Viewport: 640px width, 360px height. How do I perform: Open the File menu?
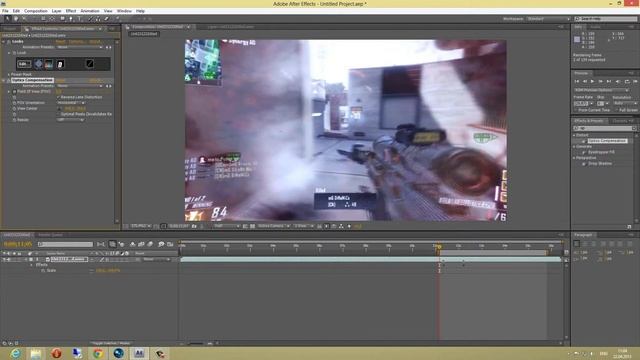[x=5, y=11]
